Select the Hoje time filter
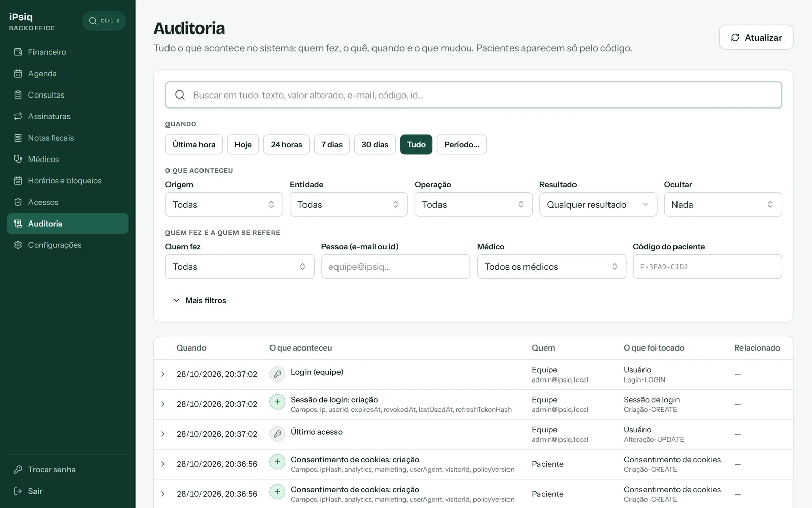Viewport: 812px width, 508px height. tap(243, 144)
